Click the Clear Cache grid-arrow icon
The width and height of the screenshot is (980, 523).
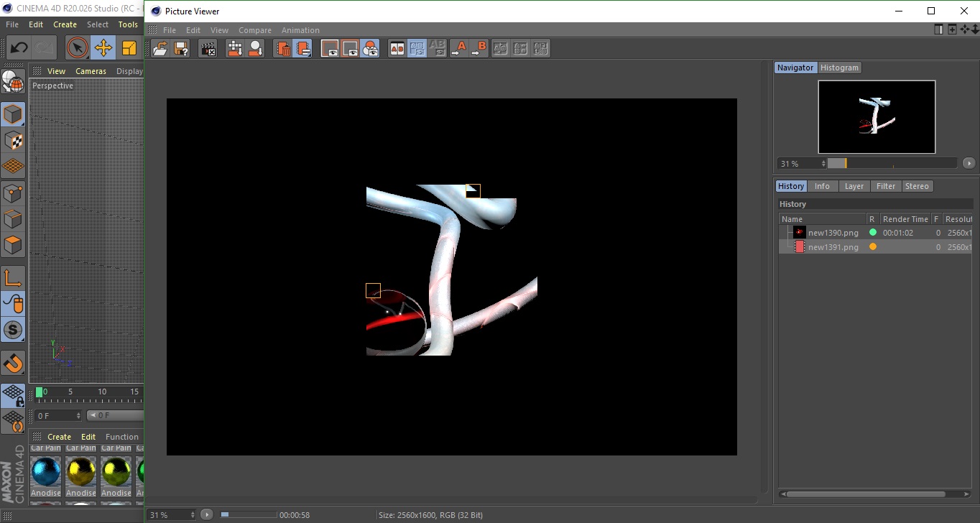[234, 48]
